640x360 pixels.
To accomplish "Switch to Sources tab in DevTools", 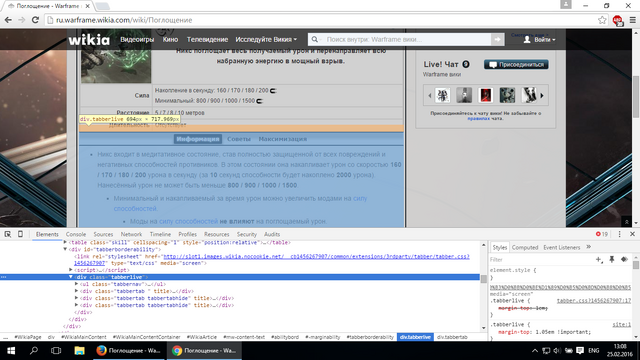I will coord(103,234).
